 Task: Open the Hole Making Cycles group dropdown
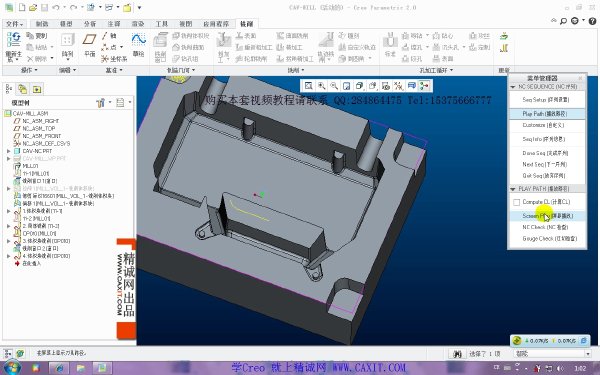click(436, 70)
